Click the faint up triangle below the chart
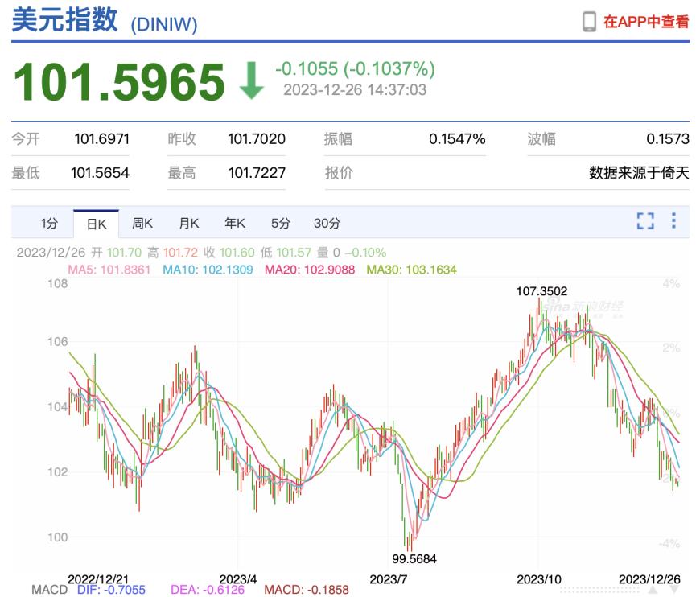This screenshot has width=700, height=597. point(653,591)
